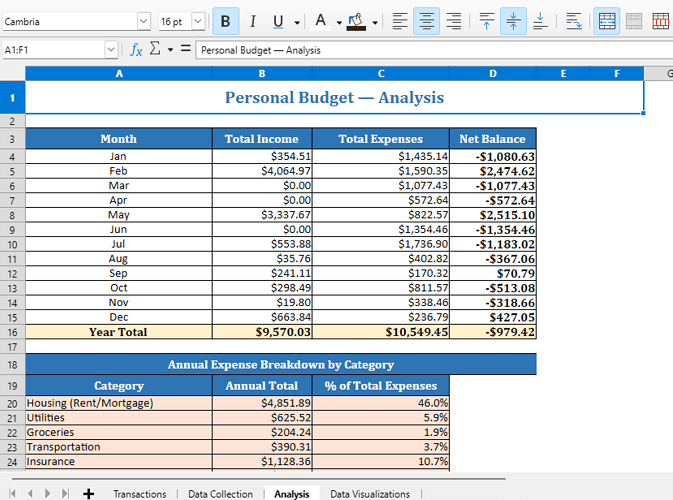Open font color dropdown arrow
The height and width of the screenshot is (500, 673).
pos(339,22)
